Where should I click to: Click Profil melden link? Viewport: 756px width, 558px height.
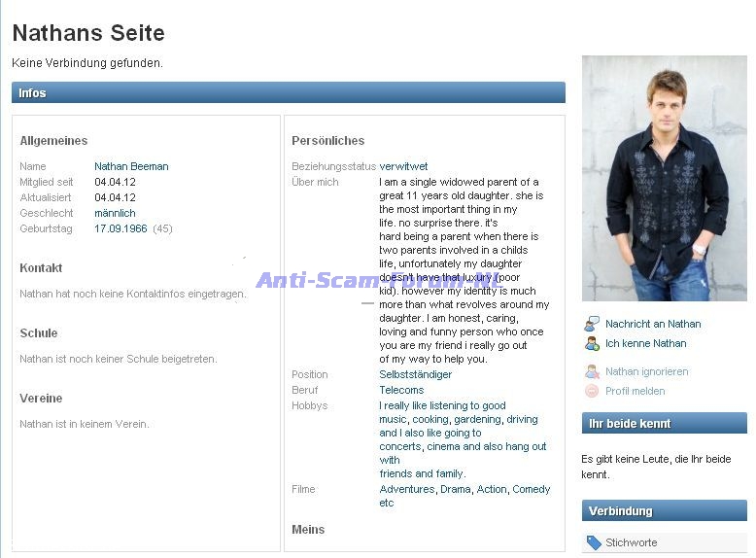tap(635, 391)
